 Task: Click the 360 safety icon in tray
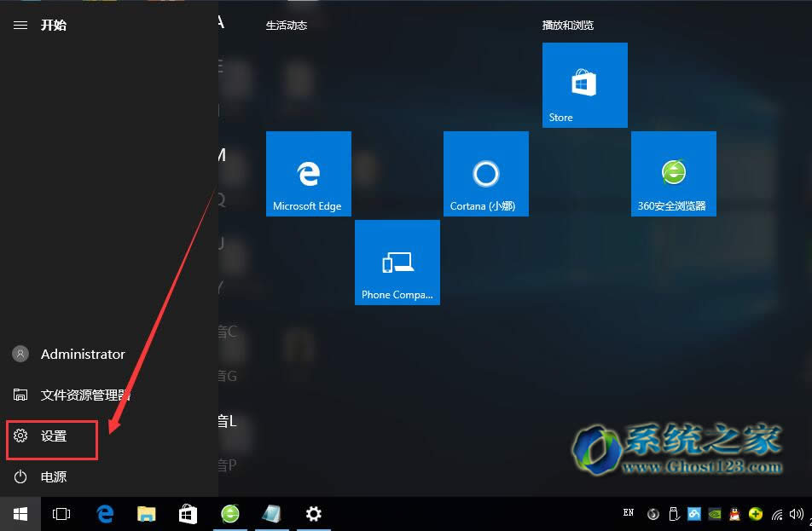tap(755, 514)
